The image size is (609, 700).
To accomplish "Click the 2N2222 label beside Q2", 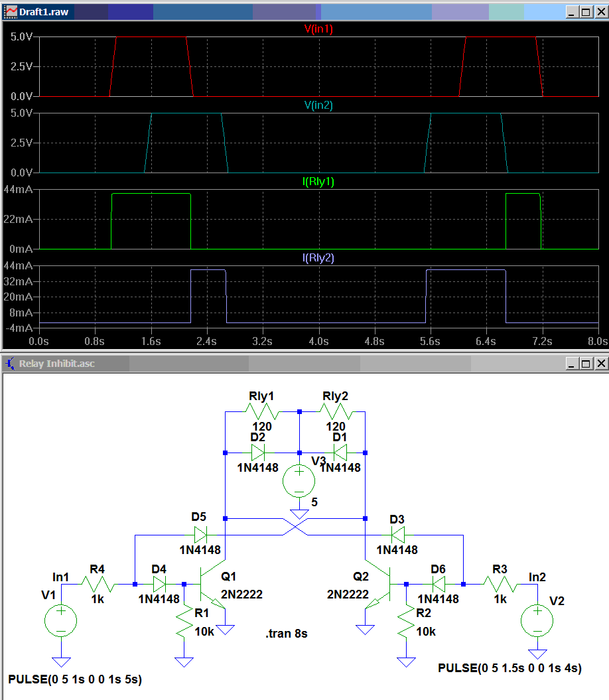I will coord(348,595).
